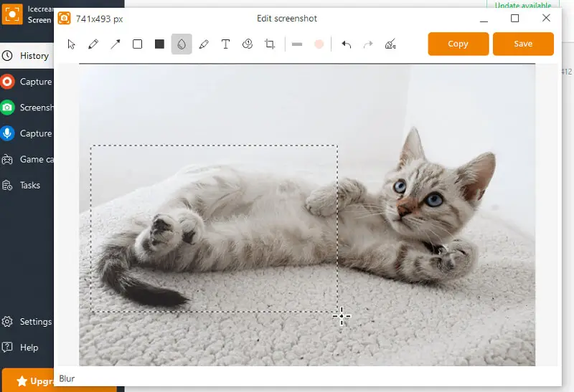Toggle the Blur droplet tool
Screen dimensions: 574x392
(x=182, y=44)
